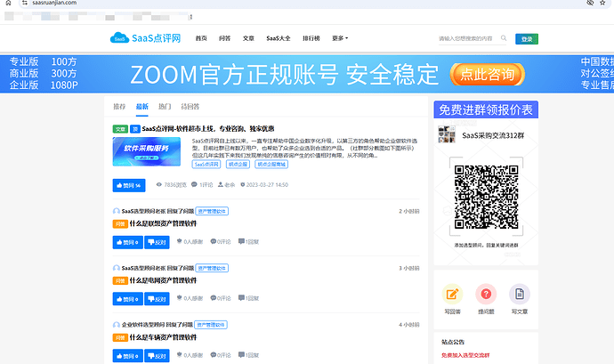Switch to the 最新 tab
This screenshot has height=364, width=614.
pyautogui.click(x=141, y=107)
